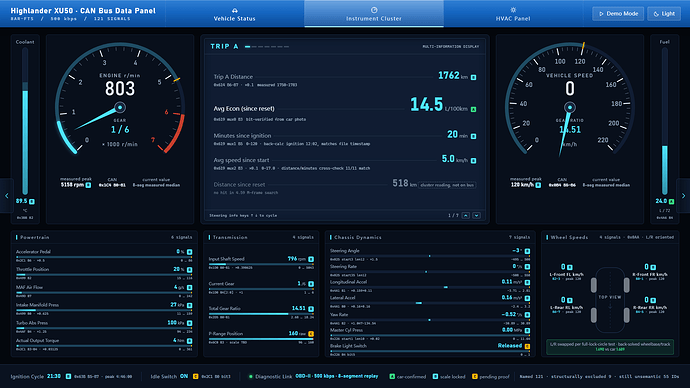Click the L-Rear RL wheel speed badge

pos(570,300)
